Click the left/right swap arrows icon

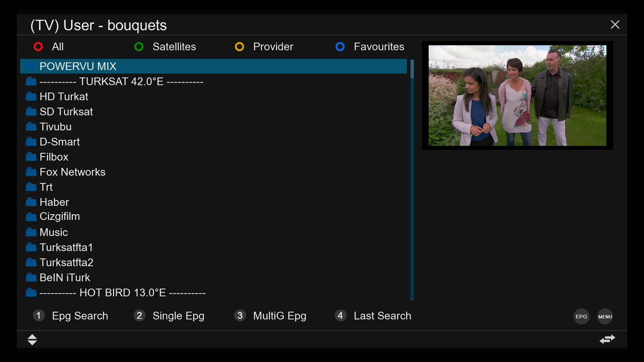click(x=607, y=339)
